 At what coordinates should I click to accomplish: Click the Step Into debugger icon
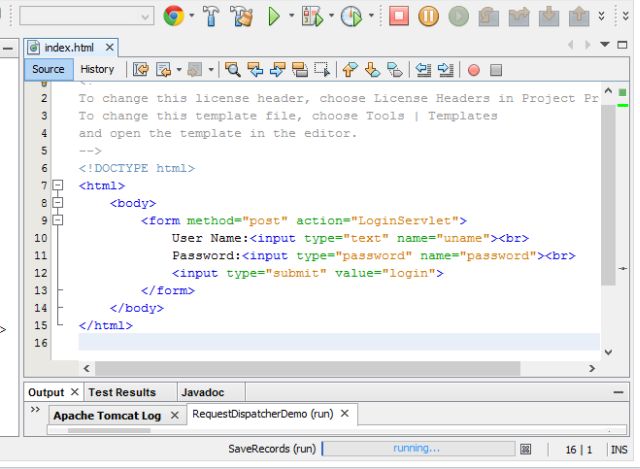[x=549, y=17]
